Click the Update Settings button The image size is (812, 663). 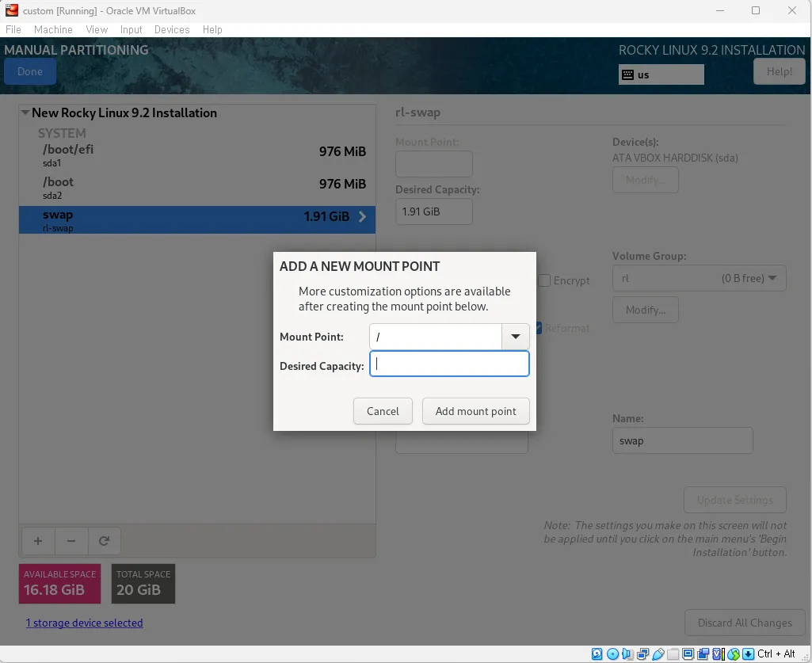[735, 500]
